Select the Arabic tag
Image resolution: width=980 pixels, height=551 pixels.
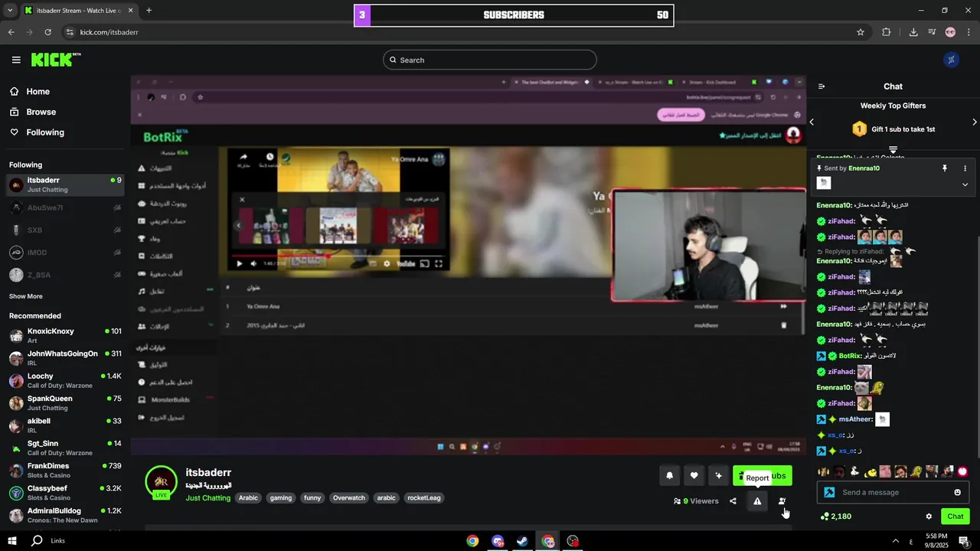[248, 498]
